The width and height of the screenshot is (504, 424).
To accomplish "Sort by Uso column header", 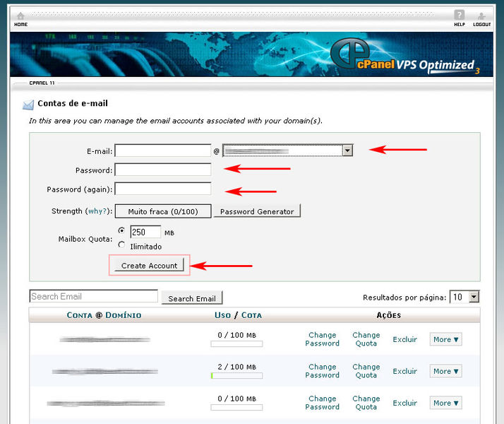I will (x=222, y=315).
